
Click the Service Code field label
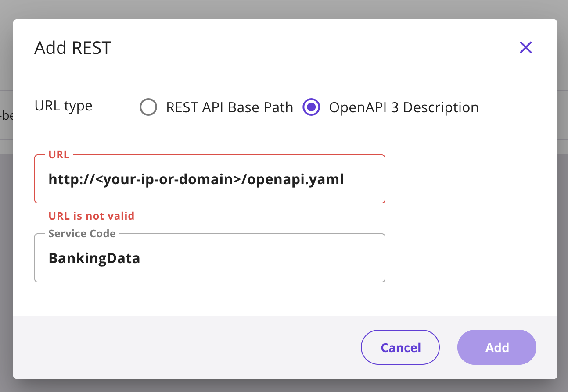point(82,233)
